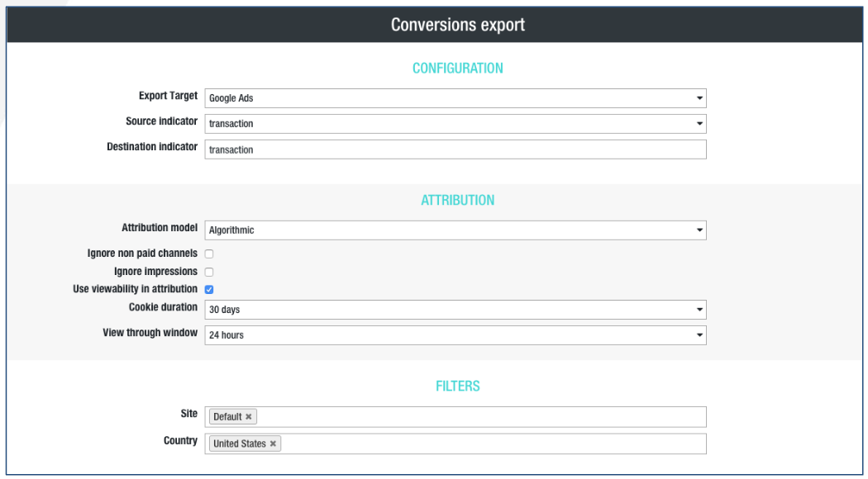868x479 pixels.
Task: Remove the United States country tag
Action: click(273, 444)
